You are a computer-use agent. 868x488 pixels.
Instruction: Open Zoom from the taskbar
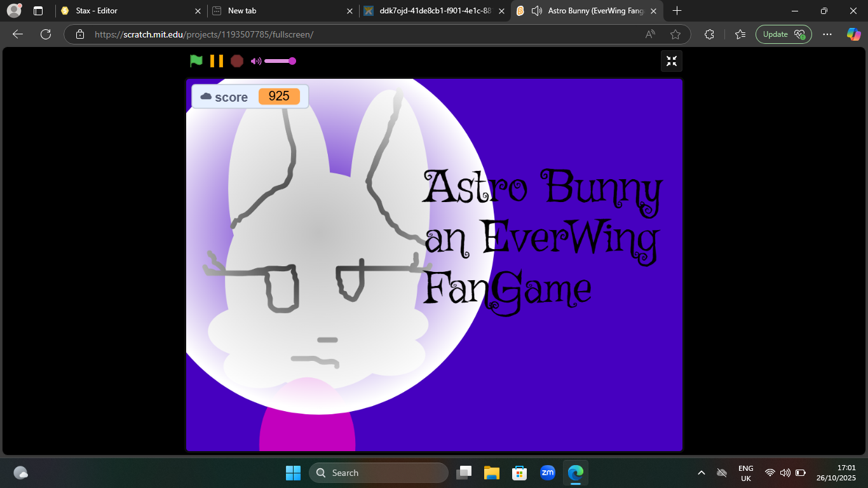click(x=548, y=473)
